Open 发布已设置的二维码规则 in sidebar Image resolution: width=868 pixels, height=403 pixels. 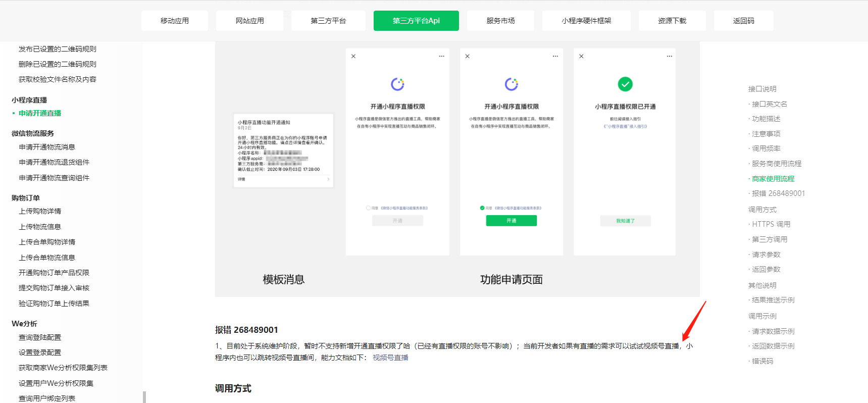click(58, 49)
